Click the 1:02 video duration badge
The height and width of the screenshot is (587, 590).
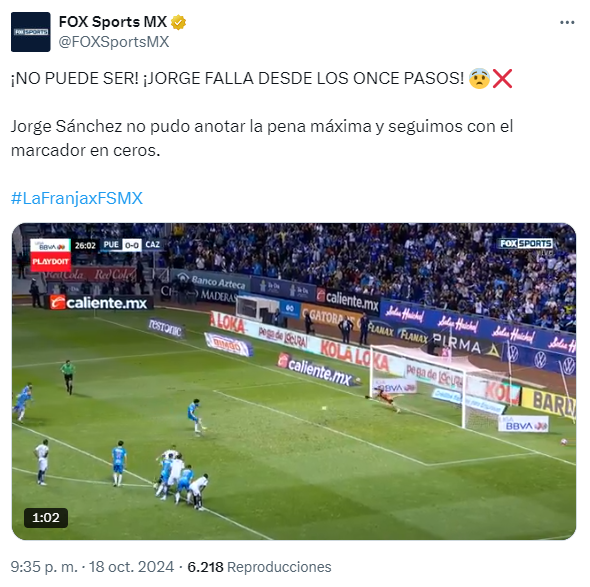click(x=46, y=518)
